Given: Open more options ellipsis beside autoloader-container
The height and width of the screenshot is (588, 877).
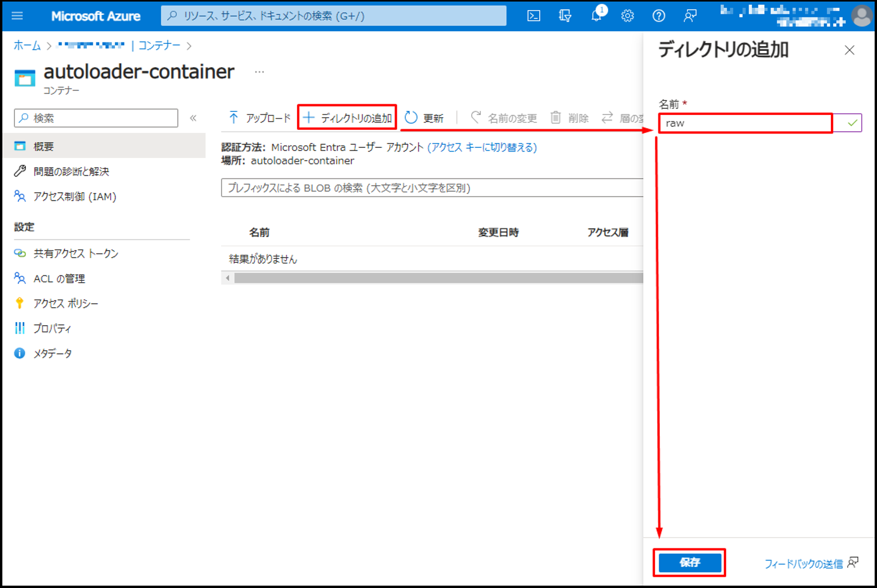Looking at the screenshot, I should [x=259, y=72].
